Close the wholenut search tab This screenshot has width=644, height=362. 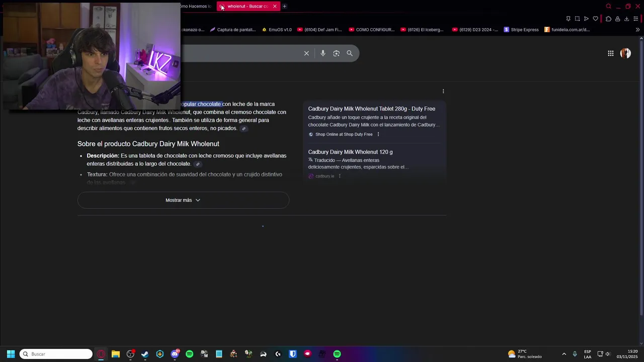275,6
